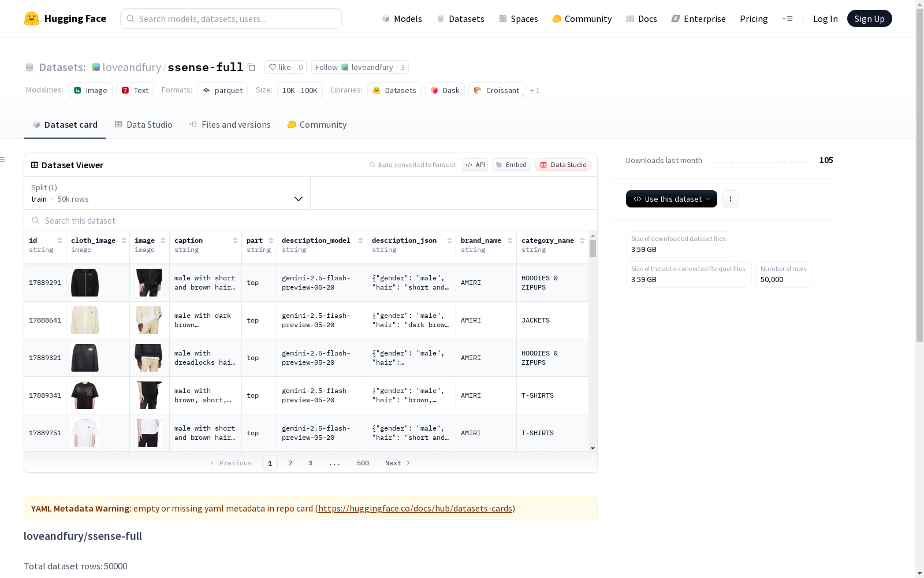Expand the Split train dropdown

pyautogui.click(x=167, y=193)
